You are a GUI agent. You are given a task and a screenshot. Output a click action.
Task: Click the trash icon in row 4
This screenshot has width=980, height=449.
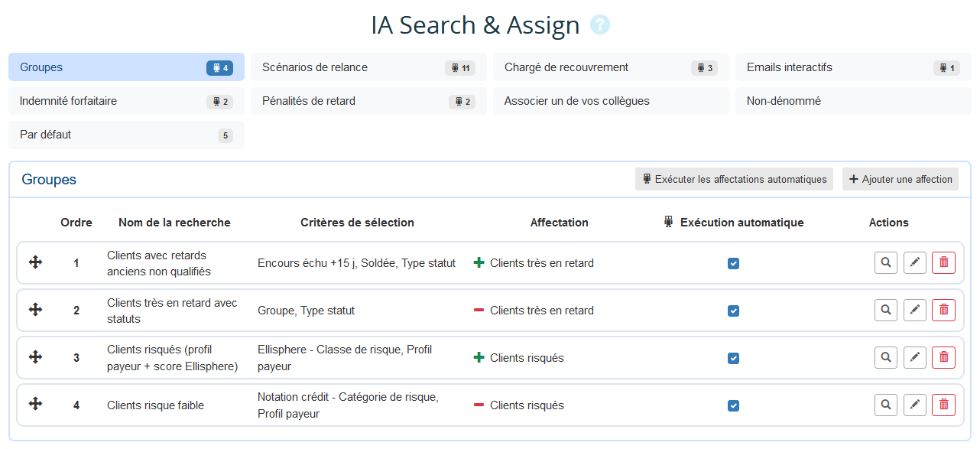(x=943, y=405)
